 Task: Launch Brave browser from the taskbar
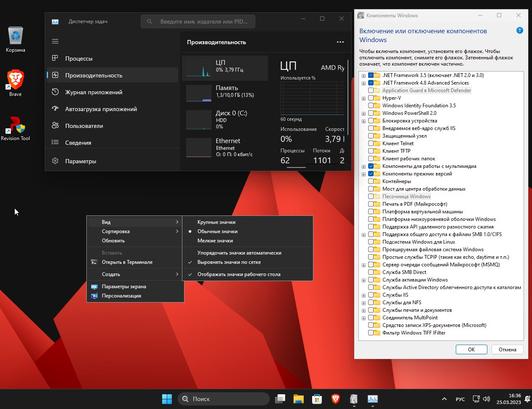click(x=335, y=399)
